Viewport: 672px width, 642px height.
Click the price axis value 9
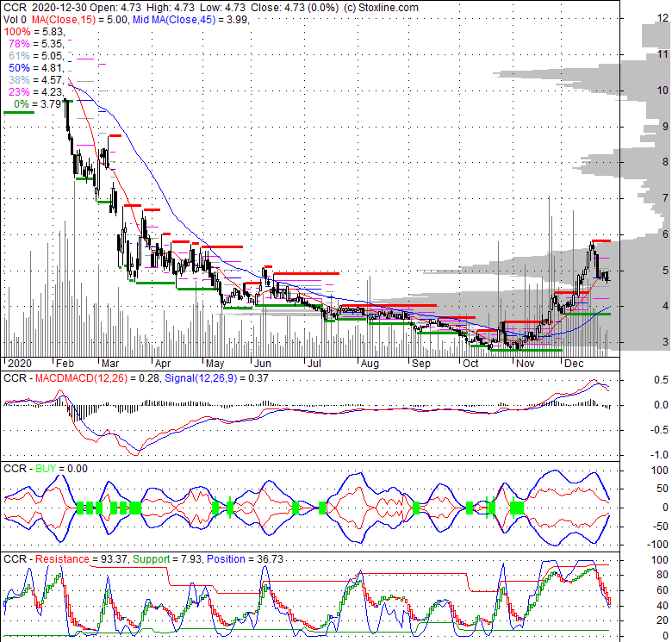tap(665, 126)
